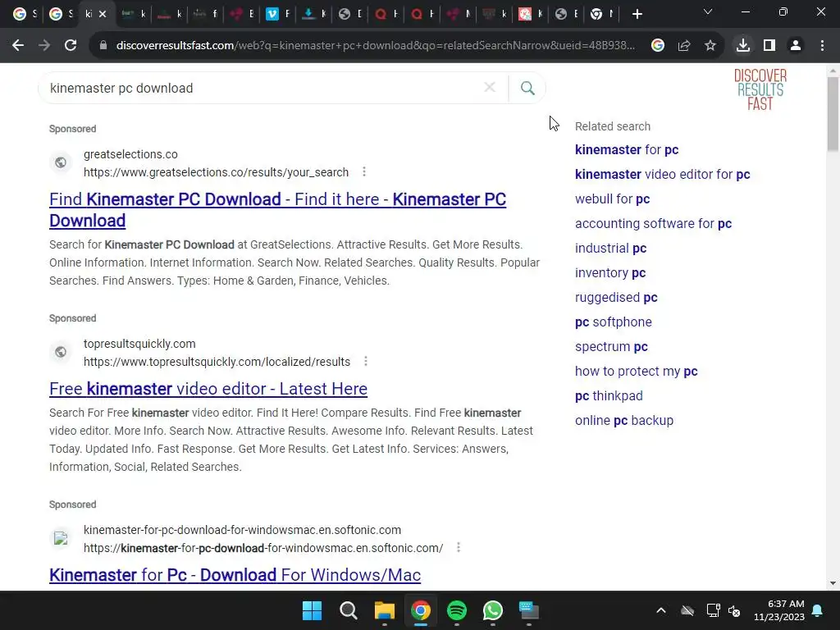
Task: Select 'how to protect my pc'
Action: pyautogui.click(x=637, y=372)
